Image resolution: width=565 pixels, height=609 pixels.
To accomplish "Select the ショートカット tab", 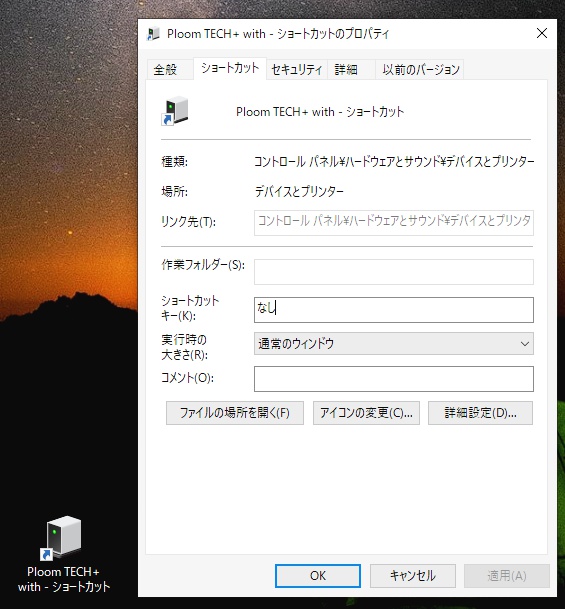I will click(x=230, y=68).
